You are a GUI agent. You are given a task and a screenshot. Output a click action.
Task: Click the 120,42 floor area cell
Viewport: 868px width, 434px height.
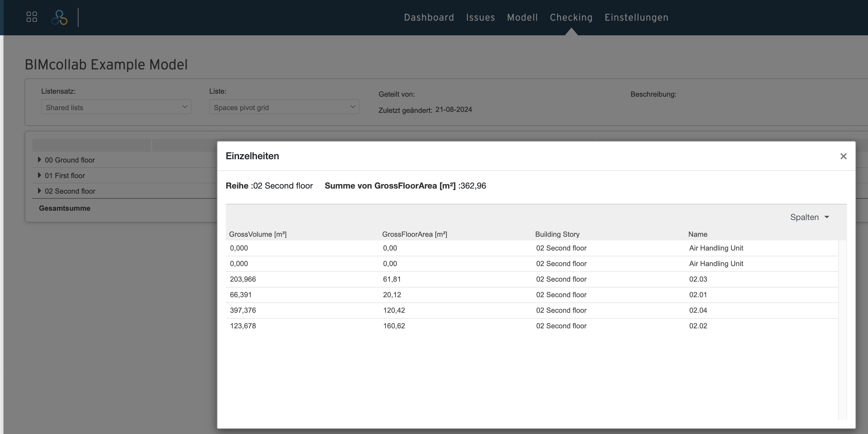pyautogui.click(x=394, y=310)
